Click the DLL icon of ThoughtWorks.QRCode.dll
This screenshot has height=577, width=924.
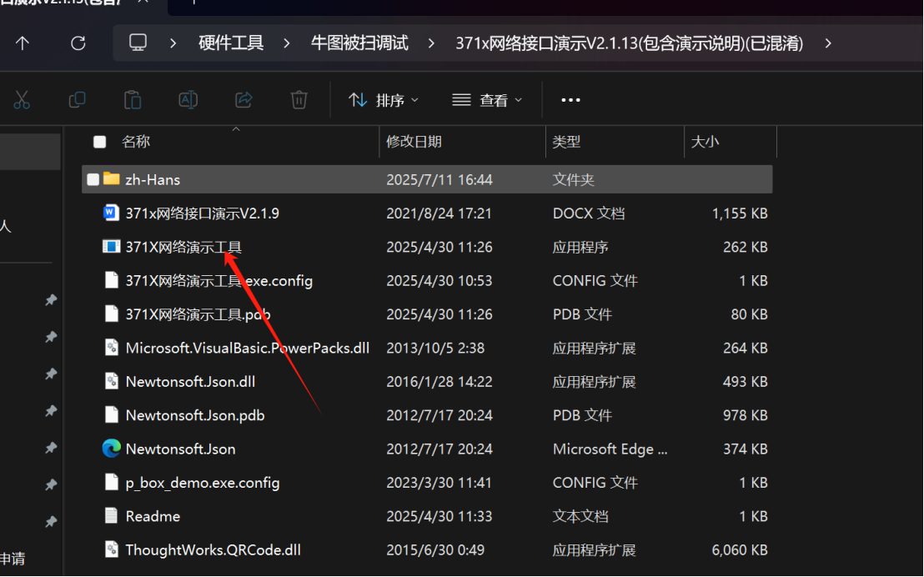point(112,549)
